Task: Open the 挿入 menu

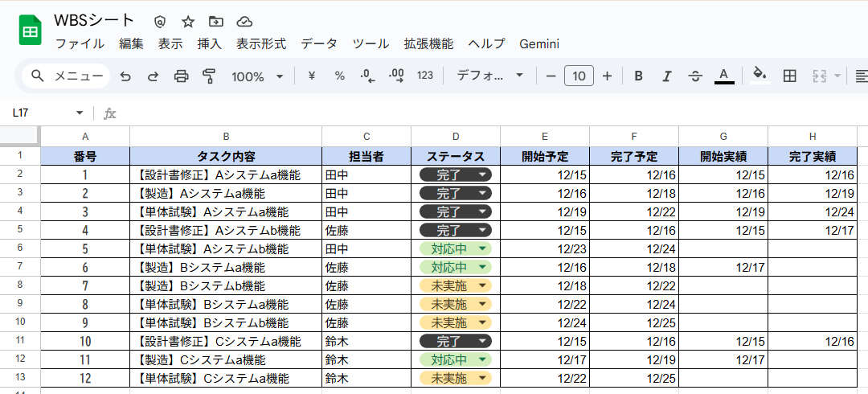Action: pyautogui.click(x=209, y=44)
